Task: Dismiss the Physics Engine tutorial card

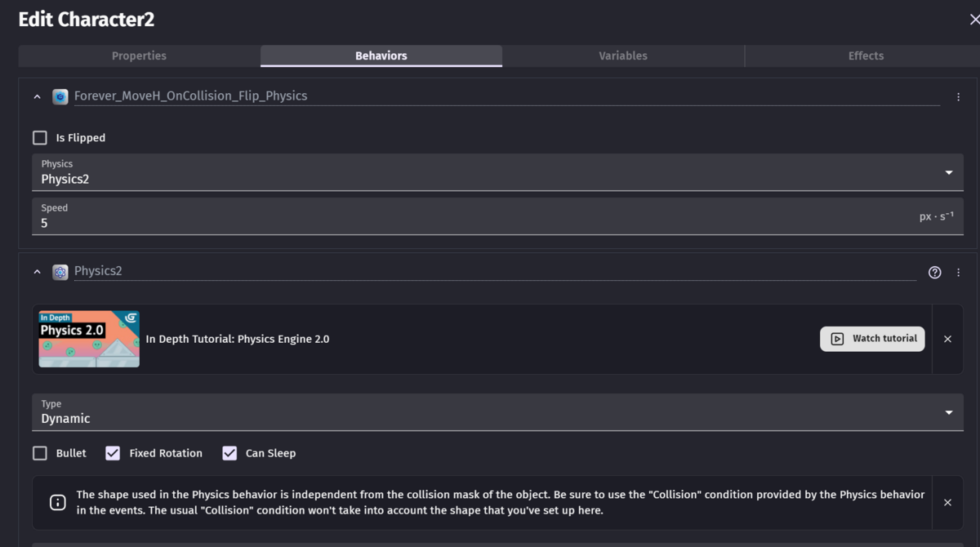Action: click(947, 339)
